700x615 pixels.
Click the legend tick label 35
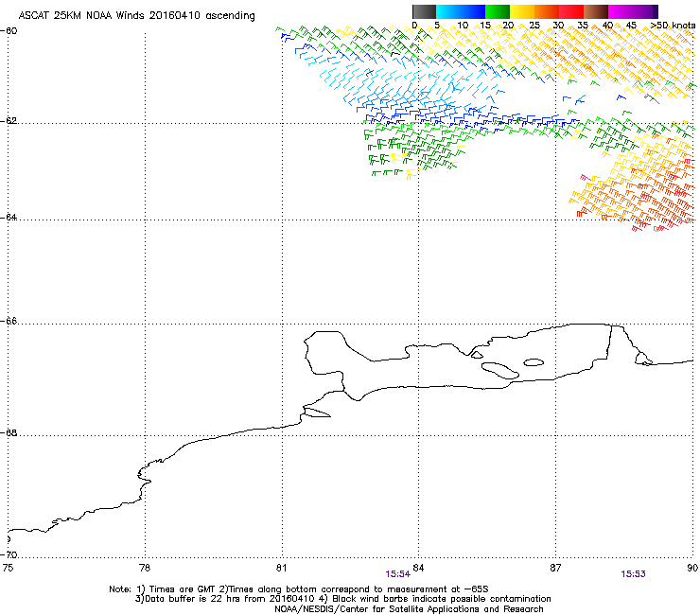point(583,26)
